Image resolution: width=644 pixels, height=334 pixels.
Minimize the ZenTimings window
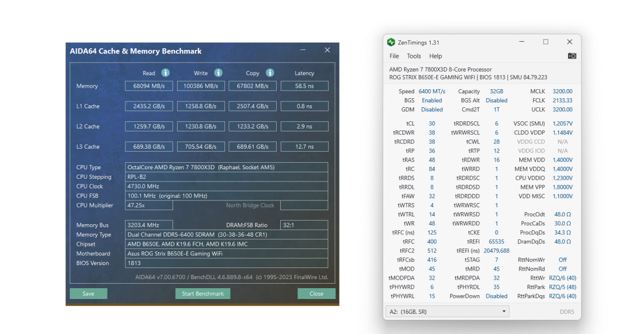[522, 42]
